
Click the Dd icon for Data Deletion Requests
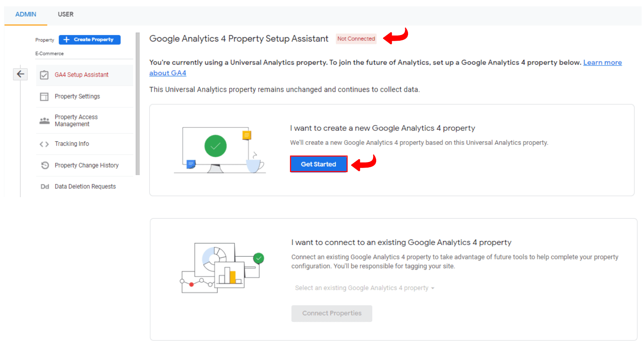(x=45, y=186)
